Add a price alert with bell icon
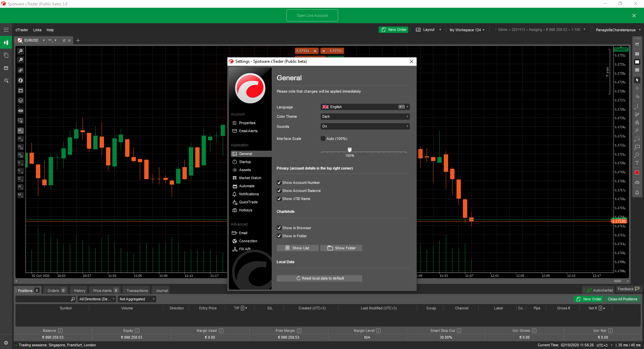Image resolution: width=644 pixels, height=349 pixels. point(637,193)
